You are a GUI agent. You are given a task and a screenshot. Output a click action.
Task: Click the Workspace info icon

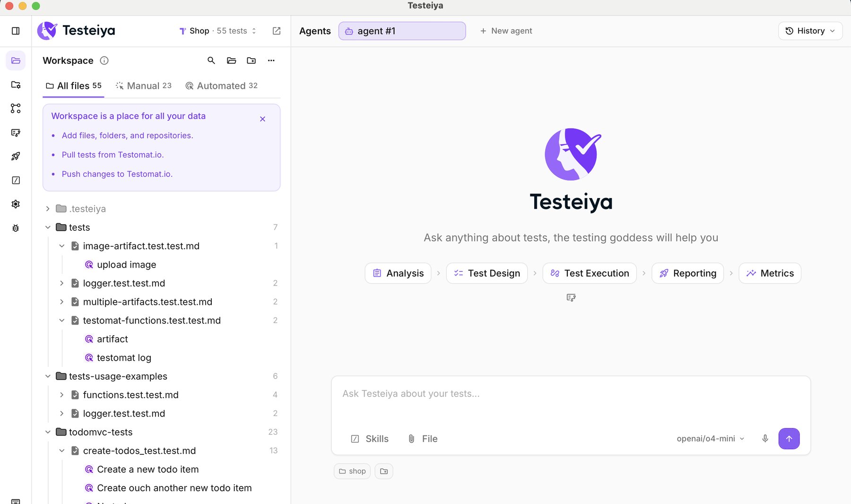(x=104, y=61)
